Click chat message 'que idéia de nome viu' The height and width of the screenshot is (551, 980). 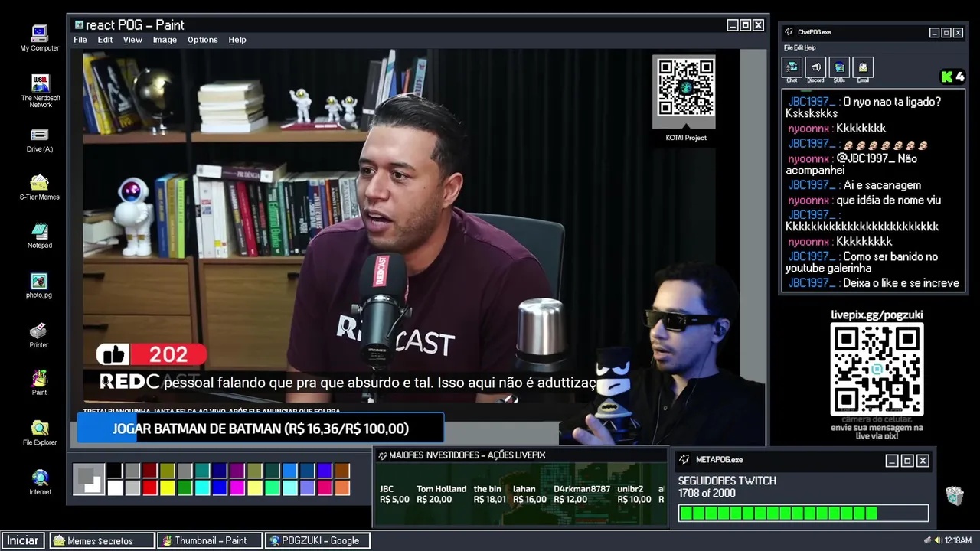pyautogui.click(x=889, y=200)
